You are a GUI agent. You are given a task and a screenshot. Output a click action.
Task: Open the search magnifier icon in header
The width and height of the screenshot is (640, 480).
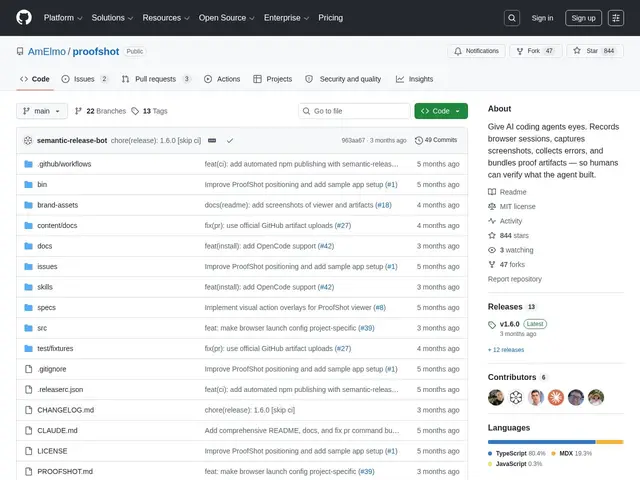512,18
